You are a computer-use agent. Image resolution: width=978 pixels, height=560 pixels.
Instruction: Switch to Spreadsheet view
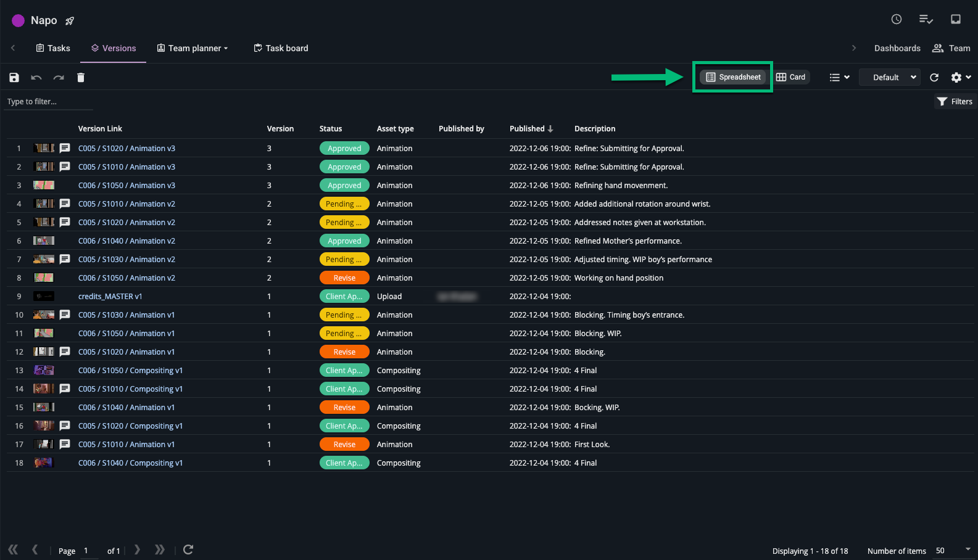733,77
